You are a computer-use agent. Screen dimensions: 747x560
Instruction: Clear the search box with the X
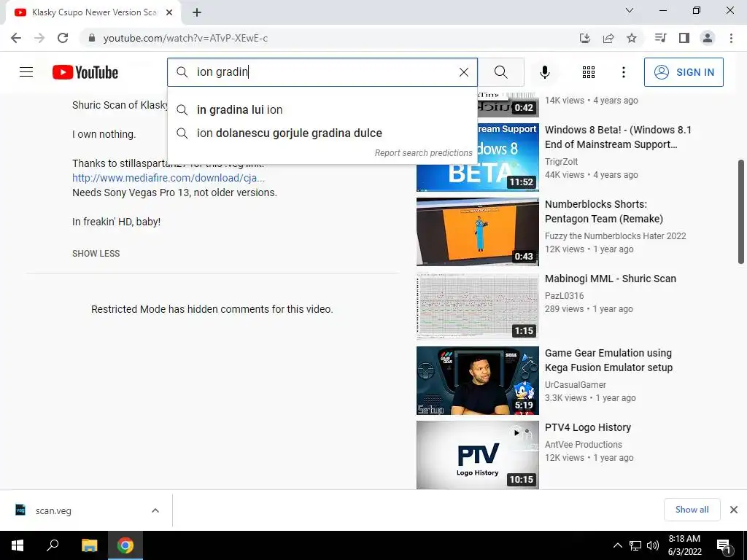[x=463, y=72]
